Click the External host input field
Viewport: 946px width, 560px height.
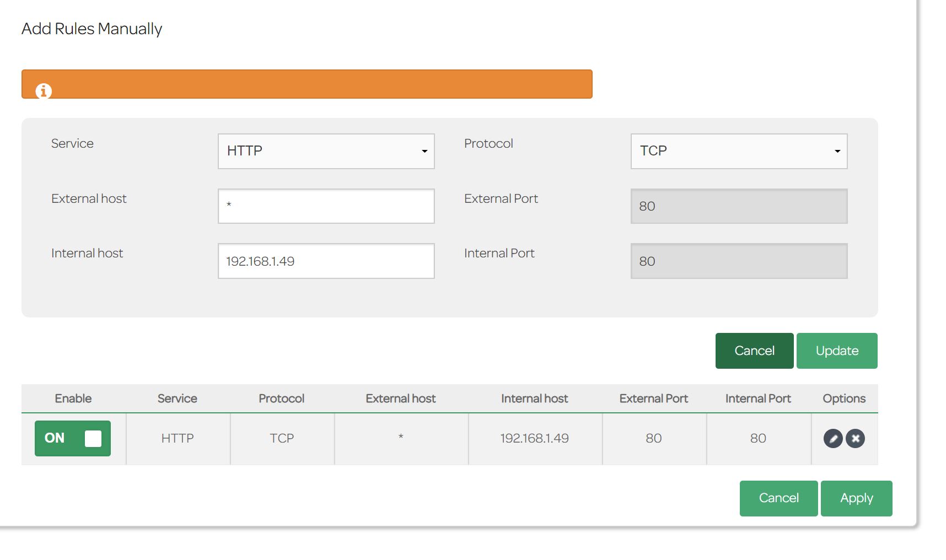click(x=326, y=206)
